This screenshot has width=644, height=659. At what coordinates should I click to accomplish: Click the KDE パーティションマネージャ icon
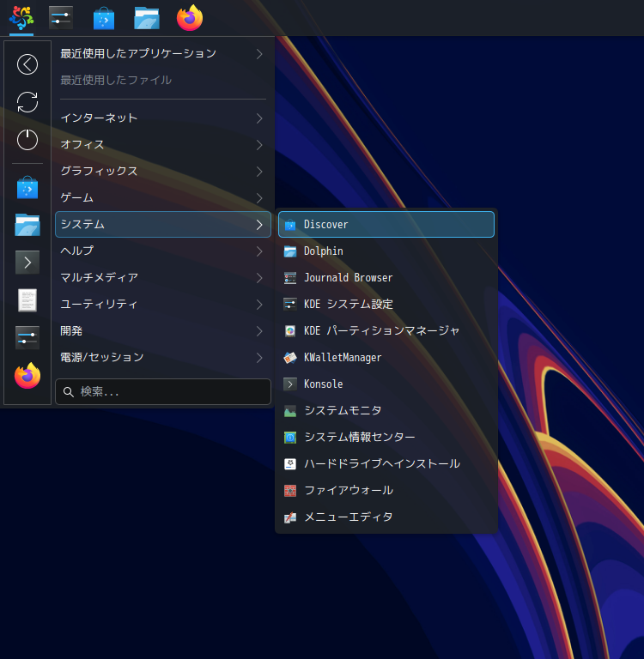(290, 331)
